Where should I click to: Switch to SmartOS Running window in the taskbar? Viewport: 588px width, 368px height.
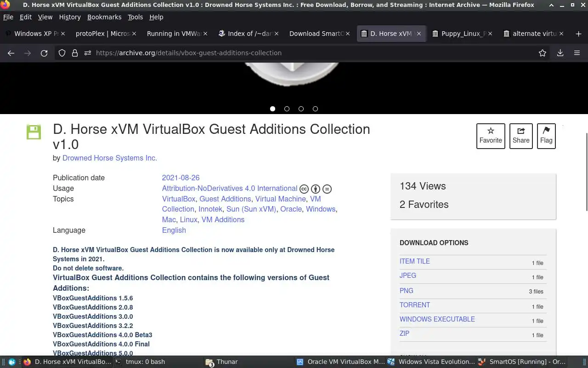coord(522,362)
